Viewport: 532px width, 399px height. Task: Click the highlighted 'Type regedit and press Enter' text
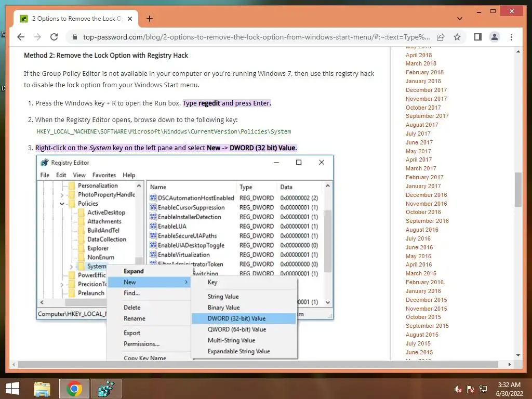227,103
